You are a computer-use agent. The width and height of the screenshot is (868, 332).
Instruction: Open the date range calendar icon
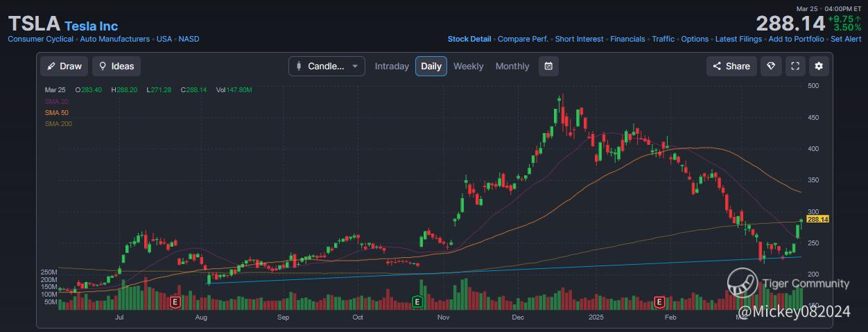point(548,67)
